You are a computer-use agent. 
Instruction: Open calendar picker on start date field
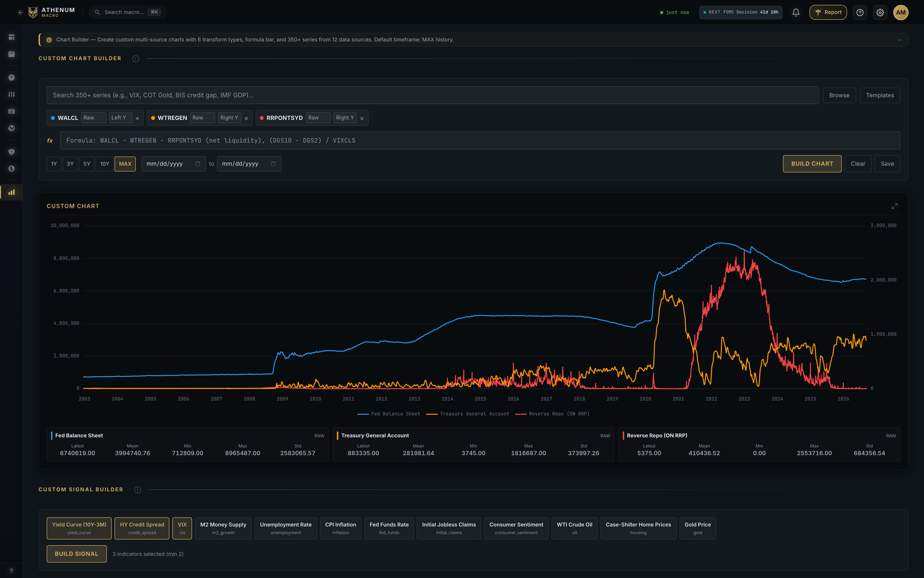click(x=198, y=164)
